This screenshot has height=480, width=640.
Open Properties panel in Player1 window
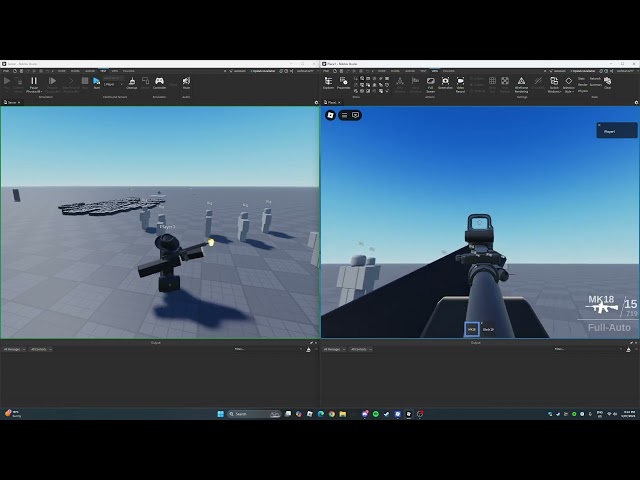pyautogui.click(x=343, y=83)
